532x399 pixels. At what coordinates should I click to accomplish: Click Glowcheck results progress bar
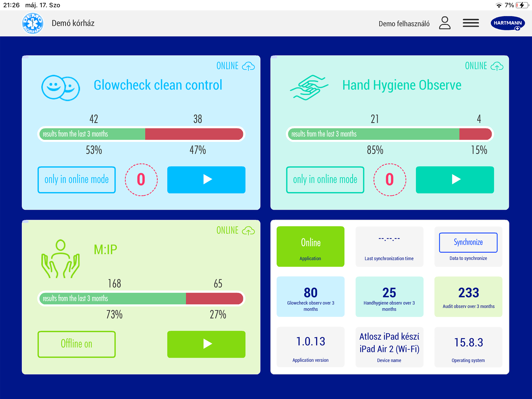141,134
